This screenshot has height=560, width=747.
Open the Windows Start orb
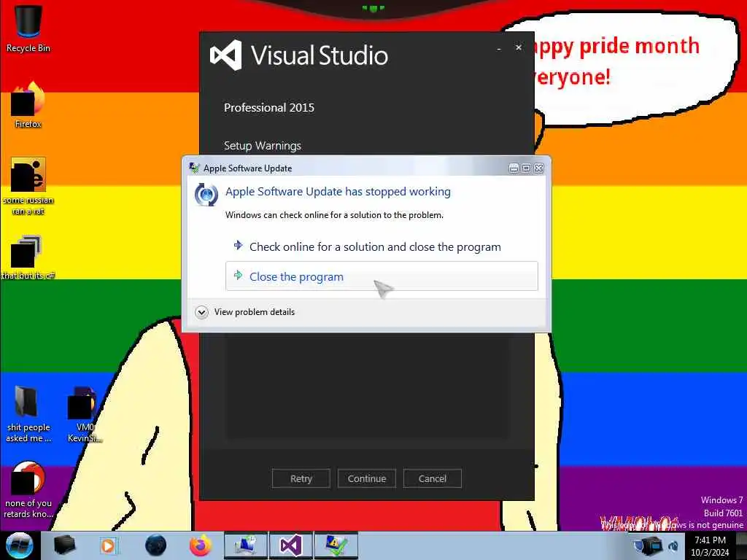coord(19,545)
